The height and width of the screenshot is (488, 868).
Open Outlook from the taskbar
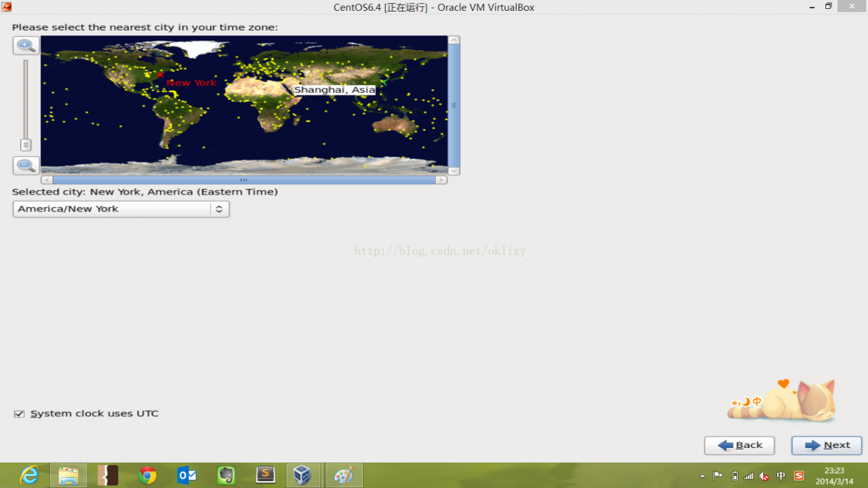186,475
